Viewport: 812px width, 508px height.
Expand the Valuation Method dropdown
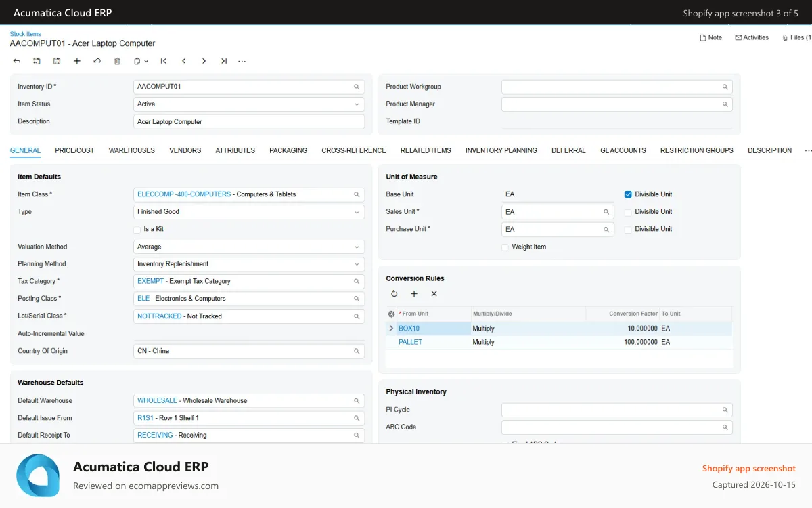pyautogui.click(x=357, y=247)
